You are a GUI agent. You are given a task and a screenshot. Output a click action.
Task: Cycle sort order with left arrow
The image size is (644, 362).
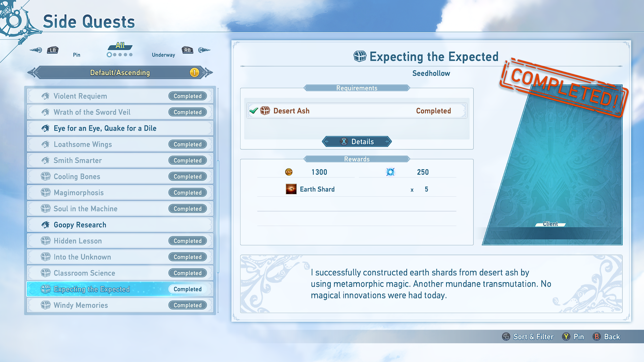pyautogui.click(x=32, y=72)
